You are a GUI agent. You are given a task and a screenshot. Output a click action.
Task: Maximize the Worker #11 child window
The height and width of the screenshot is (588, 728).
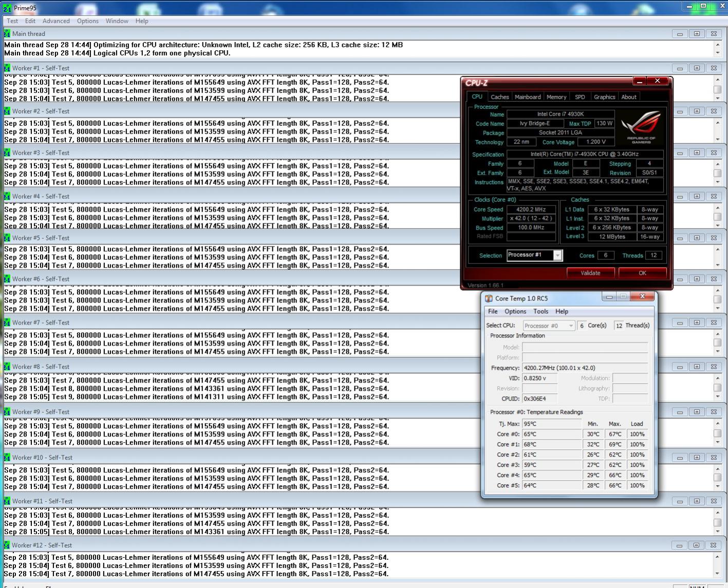[697, 501]
